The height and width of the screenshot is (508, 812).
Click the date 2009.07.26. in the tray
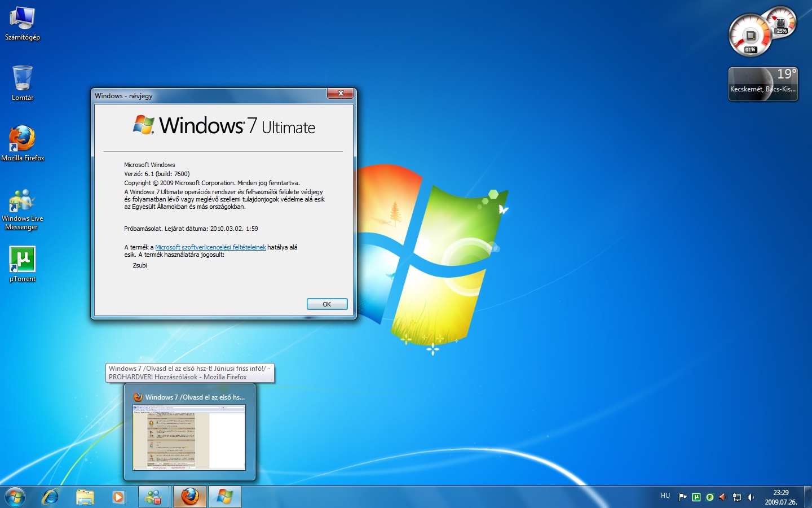pos(781,502)
